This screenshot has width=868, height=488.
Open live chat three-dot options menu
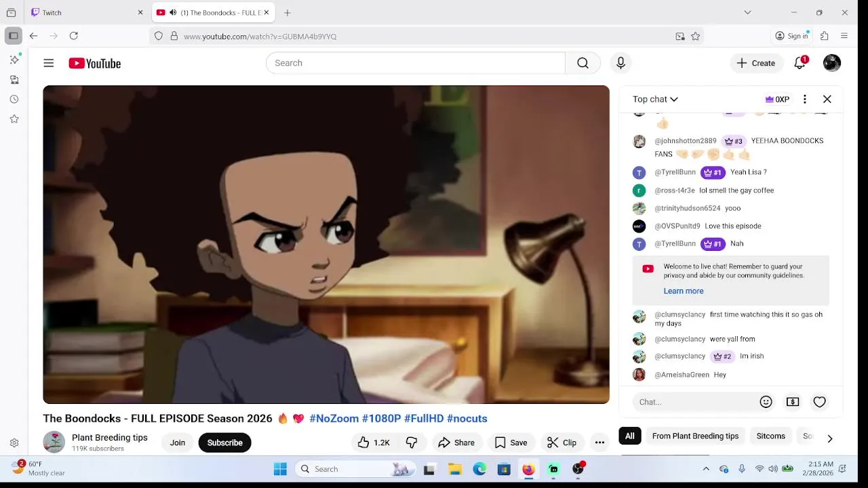coord(804,99)
